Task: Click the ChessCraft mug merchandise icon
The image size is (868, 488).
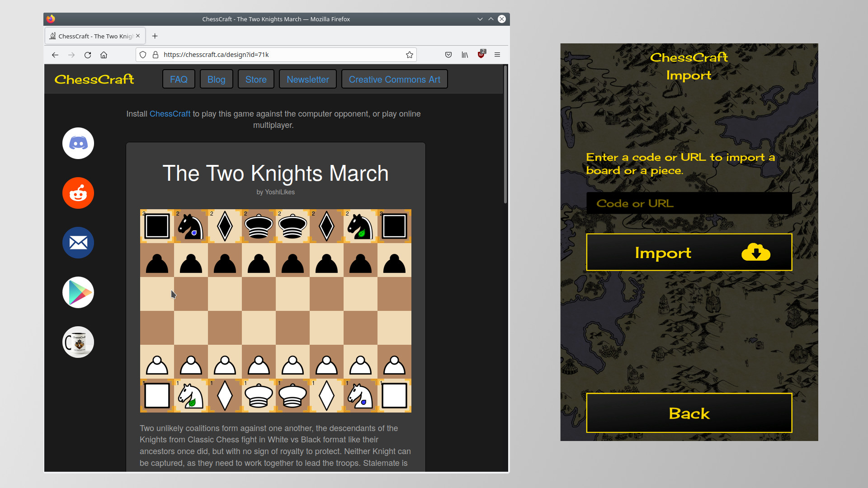Action: [x=78, y=342]
